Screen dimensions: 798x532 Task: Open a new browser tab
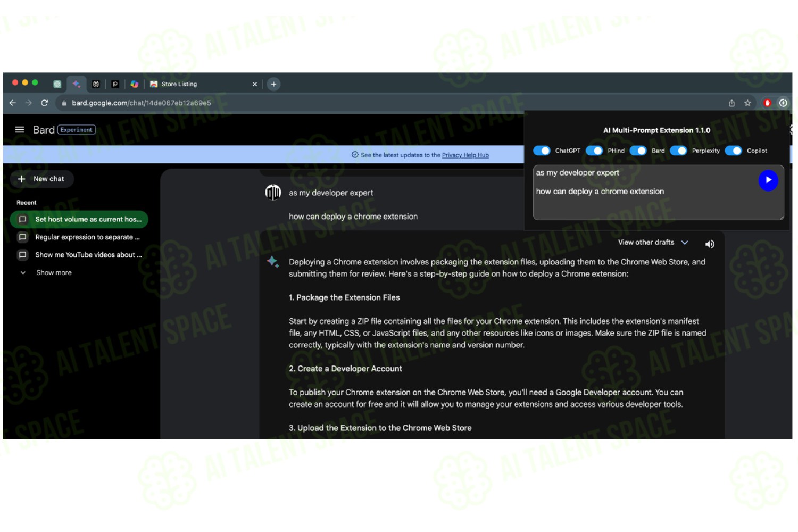point(273,84)
